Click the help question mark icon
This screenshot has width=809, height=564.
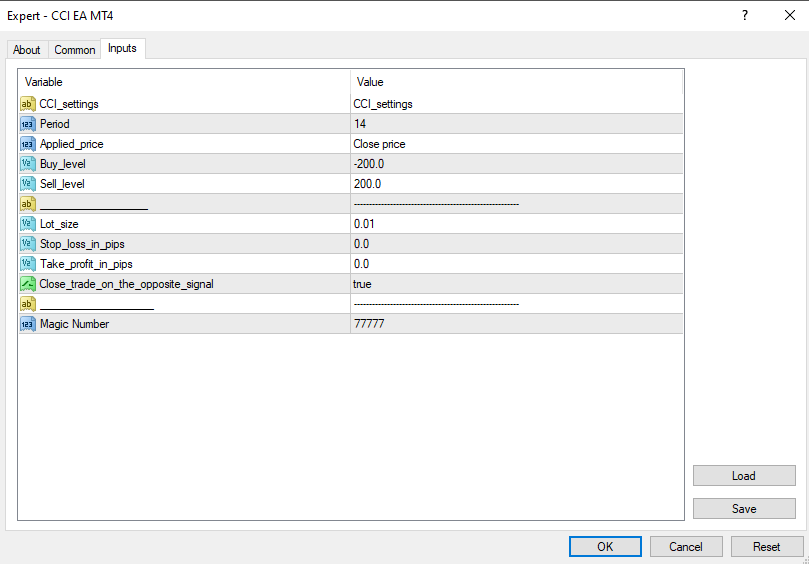pyautogui.click(x=745, y=15)
